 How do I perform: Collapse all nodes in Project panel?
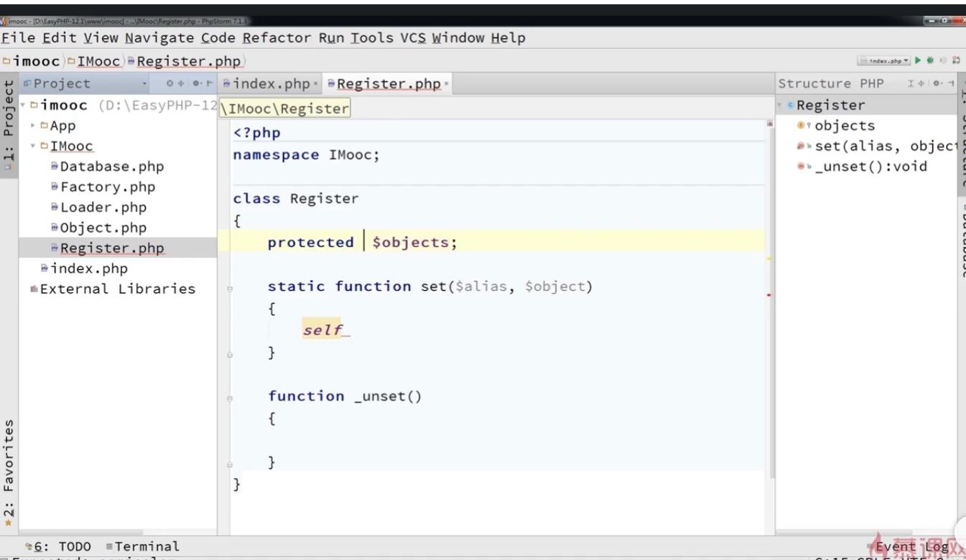[181, 84]
